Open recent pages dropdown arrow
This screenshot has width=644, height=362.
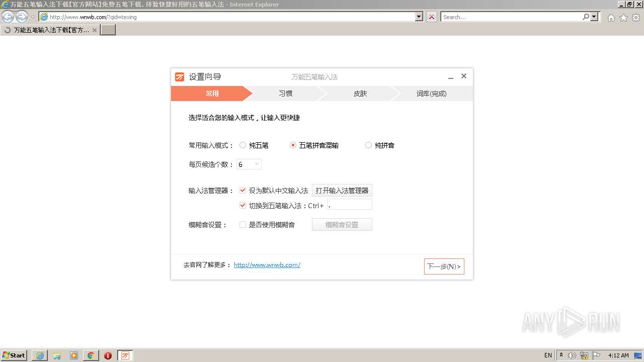33,17
